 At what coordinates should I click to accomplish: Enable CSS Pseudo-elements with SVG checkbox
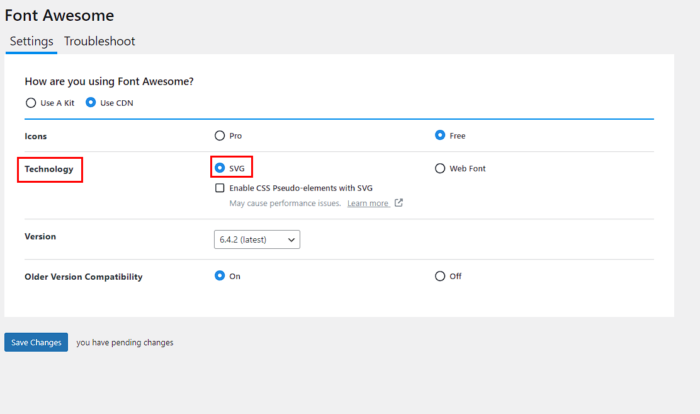click(220, 188)
